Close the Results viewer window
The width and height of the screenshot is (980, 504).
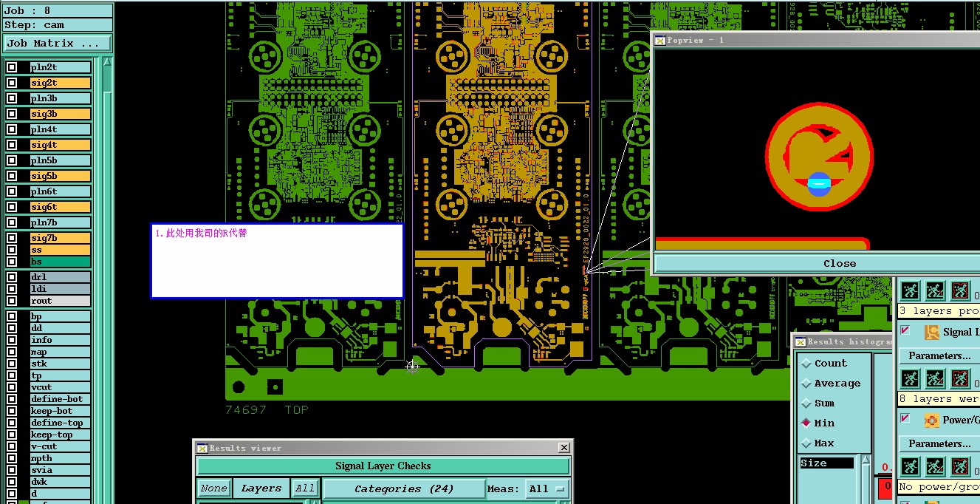(564, 448)
